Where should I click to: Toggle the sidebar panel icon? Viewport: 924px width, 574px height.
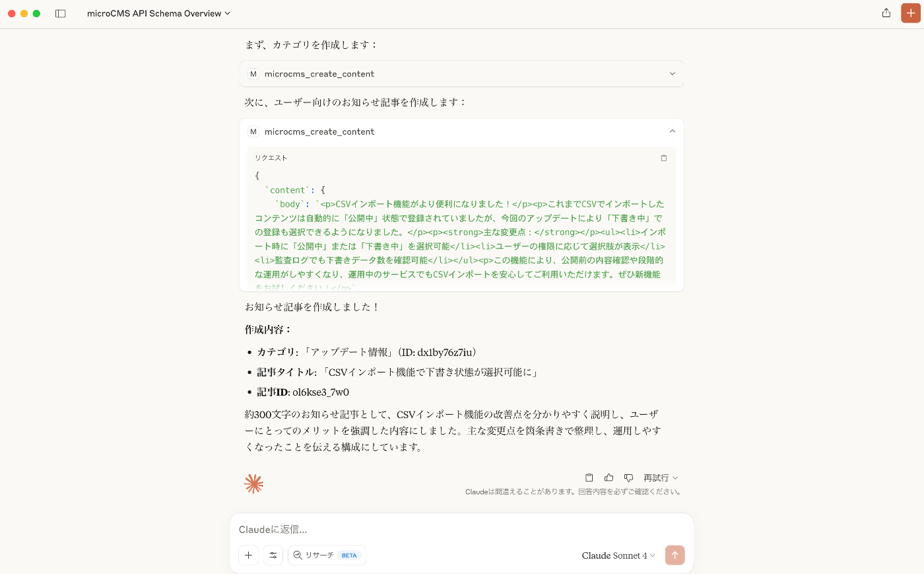61,13
